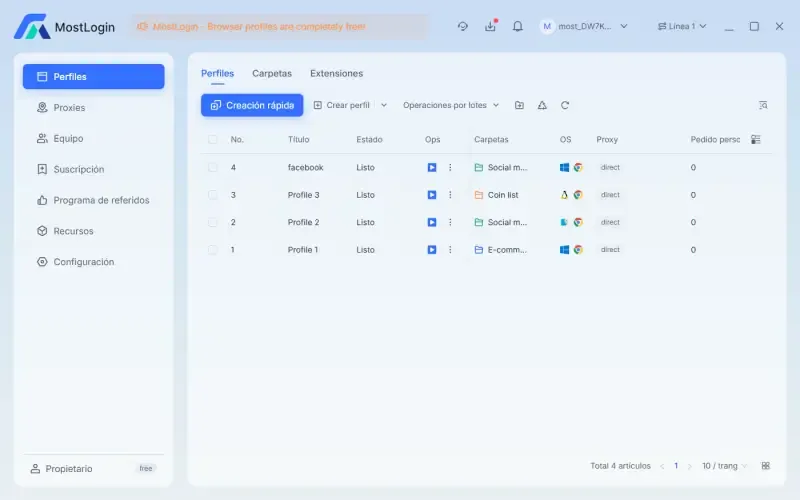
Task: Open the 10 / trang page size dropdown
Action: (x=724, y=466)
